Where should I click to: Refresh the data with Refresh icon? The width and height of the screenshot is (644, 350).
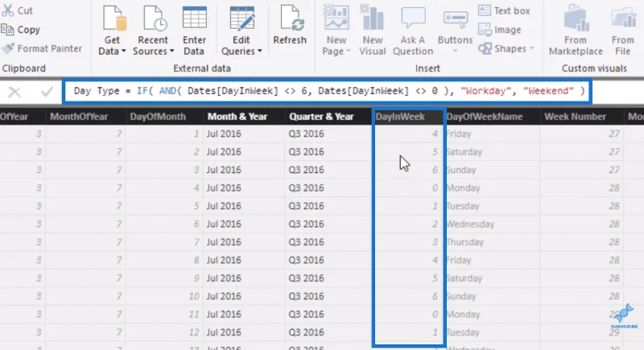(291, 19)
